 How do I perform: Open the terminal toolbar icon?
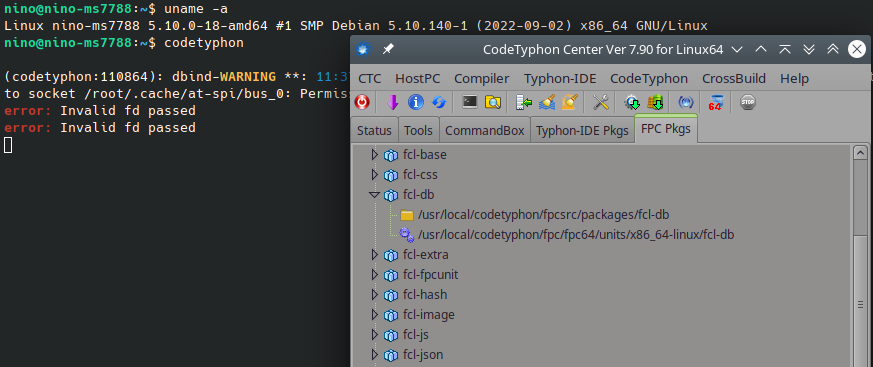coord(470,102)
